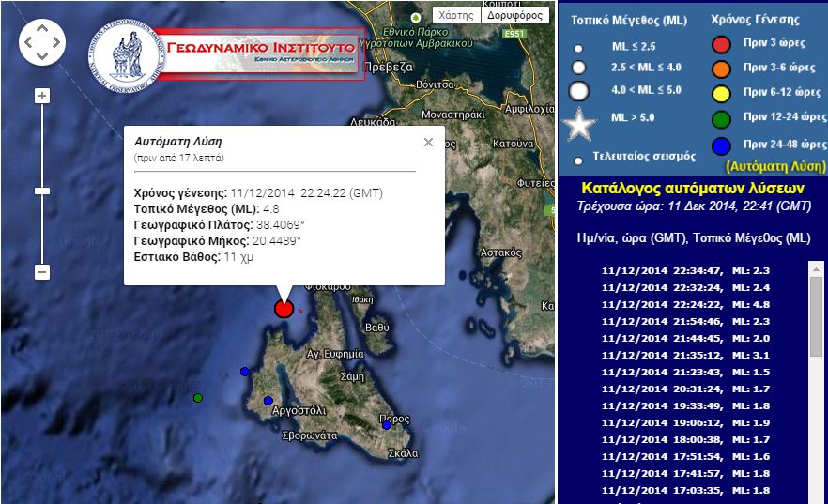Click the zoom slider handle
828x504 pixels.
(41, 191)
